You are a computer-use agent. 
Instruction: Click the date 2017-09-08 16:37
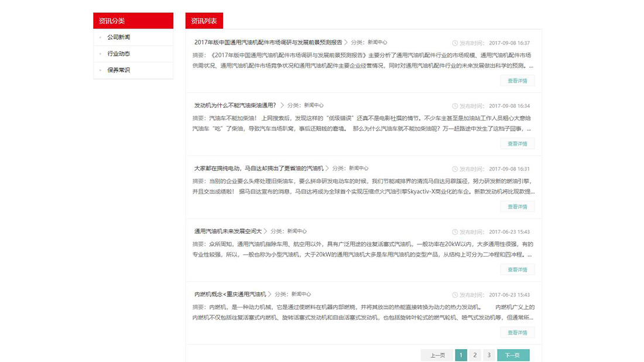[509, 43]
